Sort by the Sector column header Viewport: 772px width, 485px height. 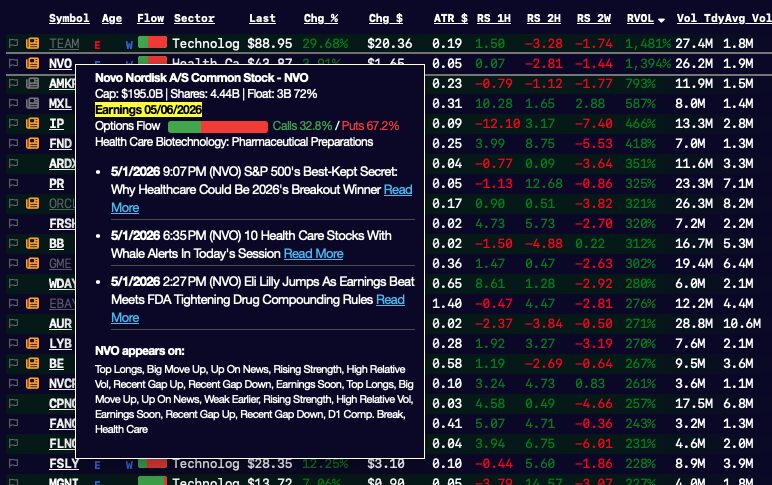tap(194, 18)
